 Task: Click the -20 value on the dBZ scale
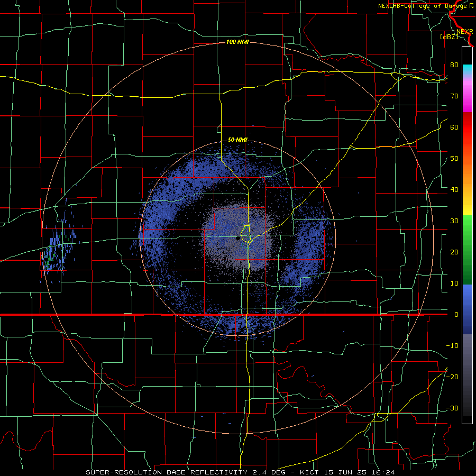(x=452, y=377)
